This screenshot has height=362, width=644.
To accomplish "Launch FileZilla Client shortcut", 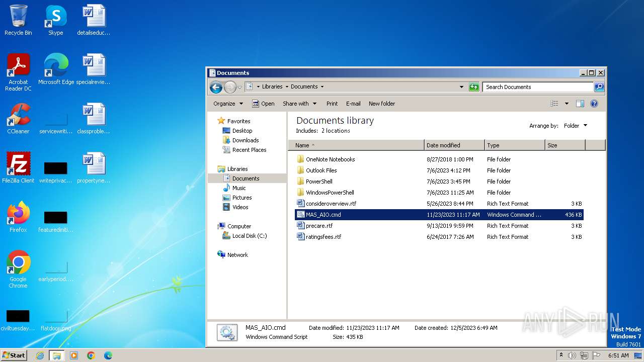I will pyautogui.click(x=18, y=168).
